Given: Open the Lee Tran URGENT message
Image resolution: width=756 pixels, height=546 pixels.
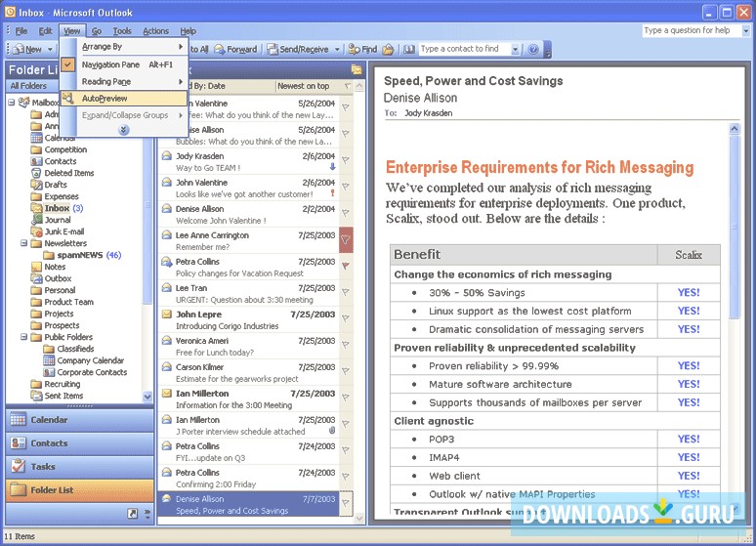Looking at the screenshot, I should coord(248,294).
